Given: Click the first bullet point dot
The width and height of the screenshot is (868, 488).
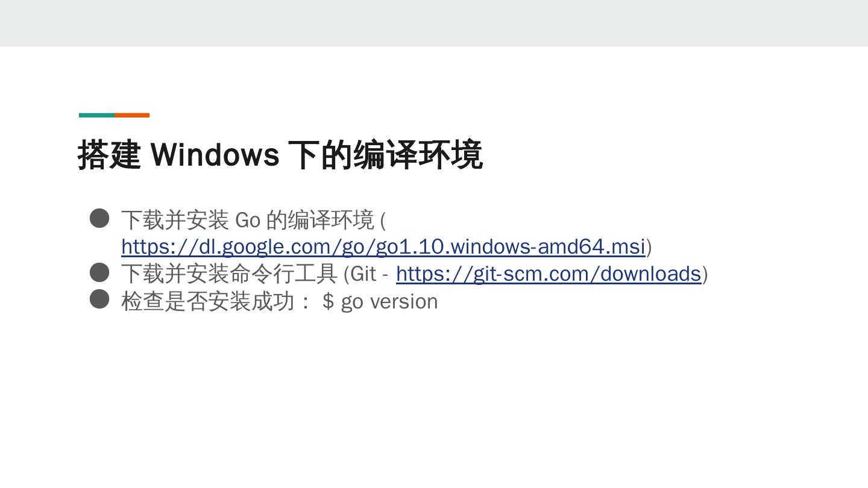Looking at the screenshot, I should pos(99,218).
